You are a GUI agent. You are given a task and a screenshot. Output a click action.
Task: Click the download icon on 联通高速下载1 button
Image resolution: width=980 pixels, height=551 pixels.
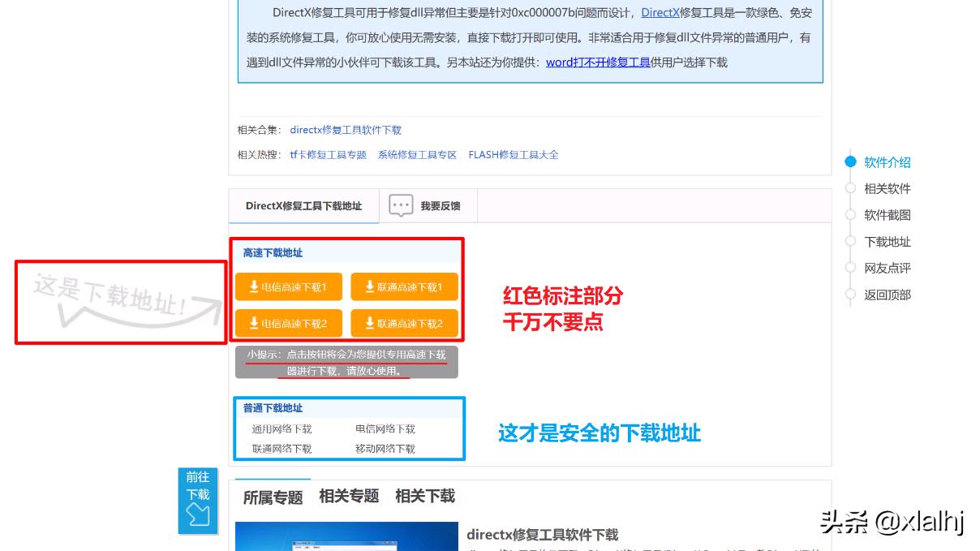click(369, 286)
